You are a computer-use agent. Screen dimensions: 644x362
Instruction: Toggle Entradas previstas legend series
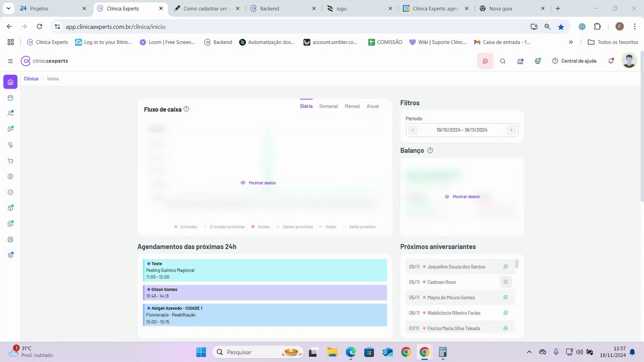(x=224, y=227)
